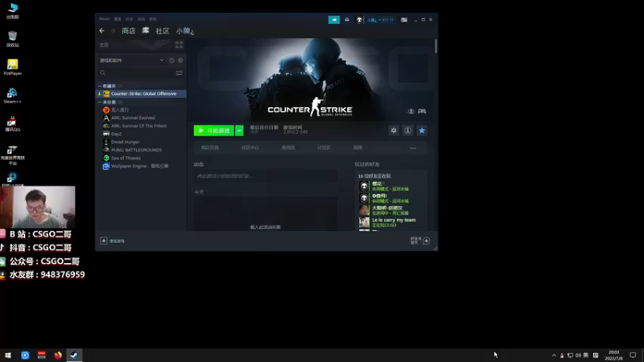
Task: Click the Firefox taskbar icon
Action: (58, 356)
